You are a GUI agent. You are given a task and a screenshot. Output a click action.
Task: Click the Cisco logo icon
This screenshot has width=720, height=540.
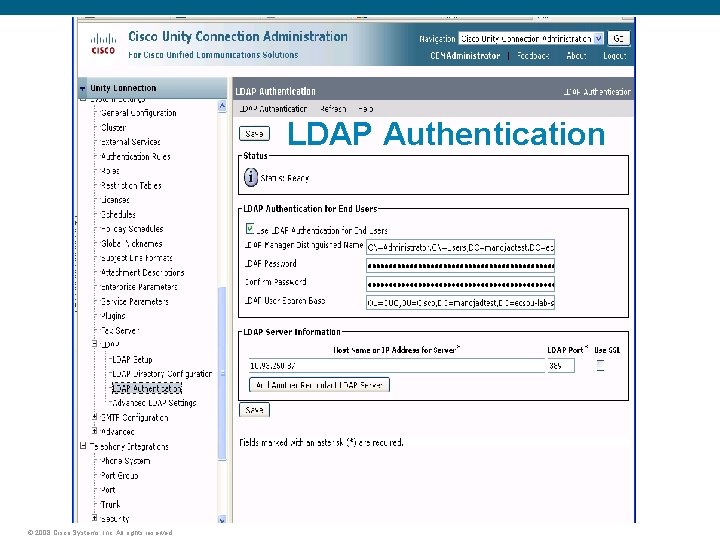point(103,44)
